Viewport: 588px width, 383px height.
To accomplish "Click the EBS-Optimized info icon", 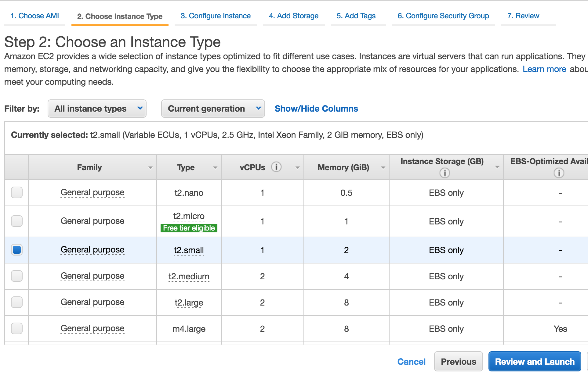I will pyautogui.click(x=559, y=173).
